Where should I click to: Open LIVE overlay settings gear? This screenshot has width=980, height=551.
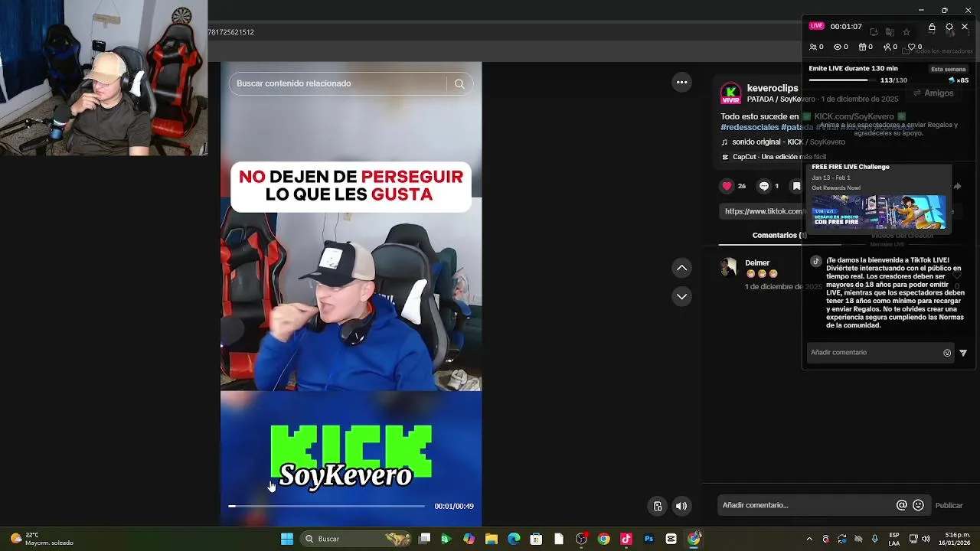[949, 27]
